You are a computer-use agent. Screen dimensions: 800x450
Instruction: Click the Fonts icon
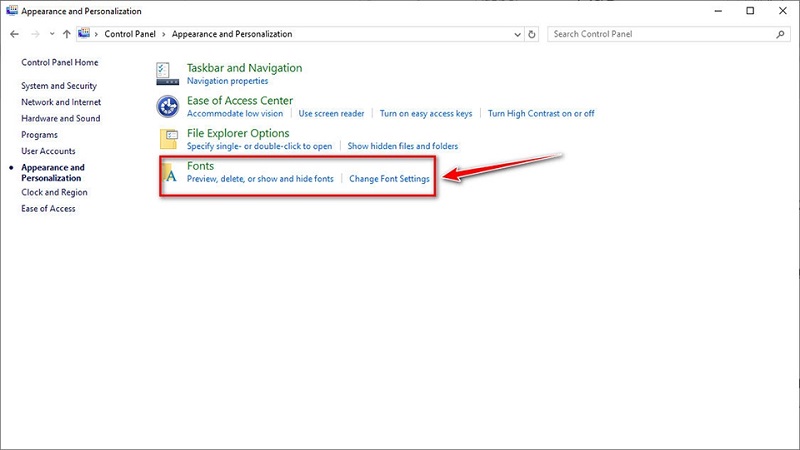[x=169, y=173]
